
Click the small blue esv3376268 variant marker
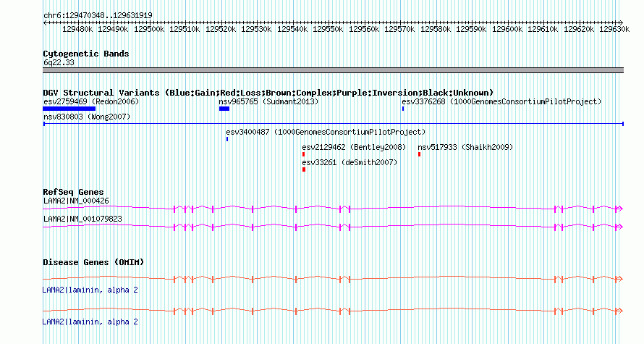[x=403, y=109]
